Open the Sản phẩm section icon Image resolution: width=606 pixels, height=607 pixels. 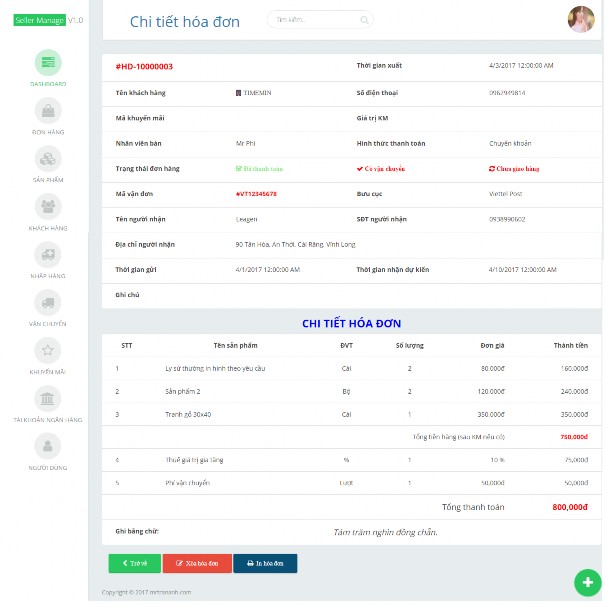[48, 158]
